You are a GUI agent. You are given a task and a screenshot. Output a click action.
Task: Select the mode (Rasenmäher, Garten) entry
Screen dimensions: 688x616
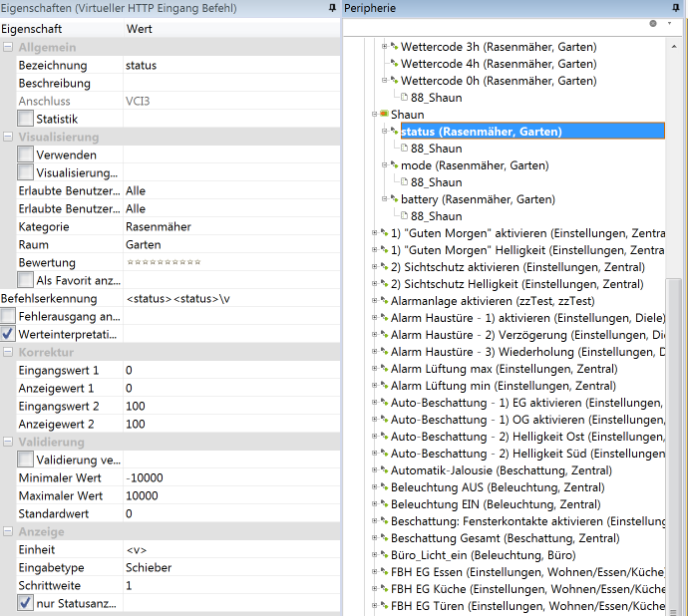[474, 165]
